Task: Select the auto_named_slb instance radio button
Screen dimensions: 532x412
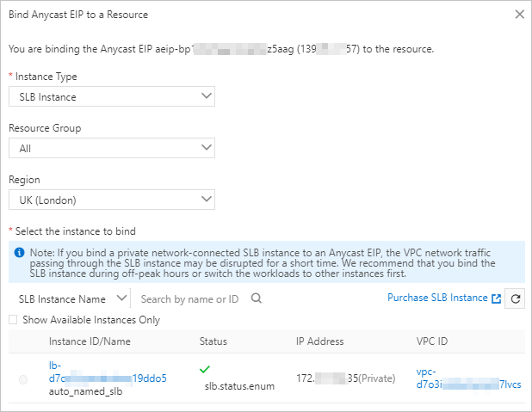Action: 23,379
